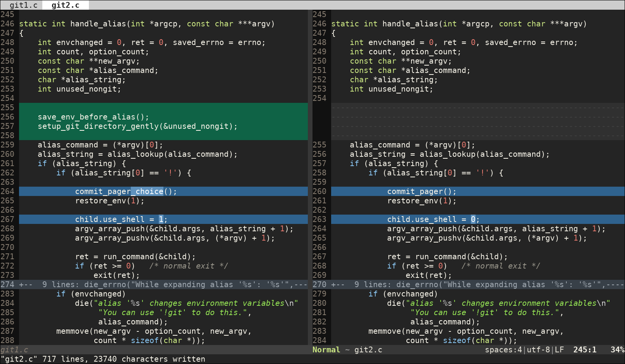625x364 pixels.
Task: Click the Normal mode indicator in status line
Action: (326, 350)
